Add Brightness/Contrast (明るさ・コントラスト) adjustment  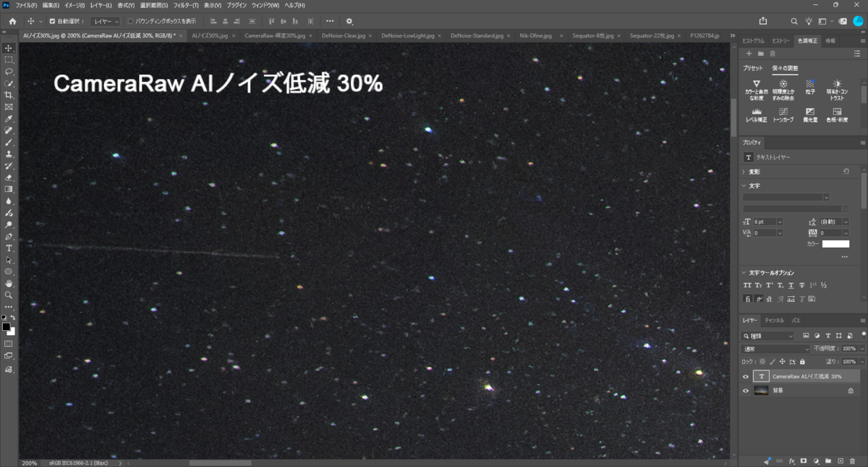837,90
